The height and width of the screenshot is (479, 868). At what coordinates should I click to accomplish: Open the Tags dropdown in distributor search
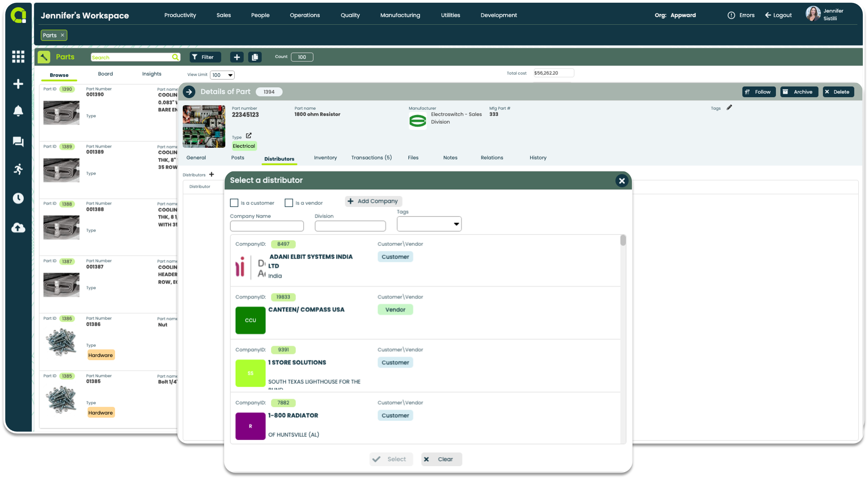[x=456, y=224]
